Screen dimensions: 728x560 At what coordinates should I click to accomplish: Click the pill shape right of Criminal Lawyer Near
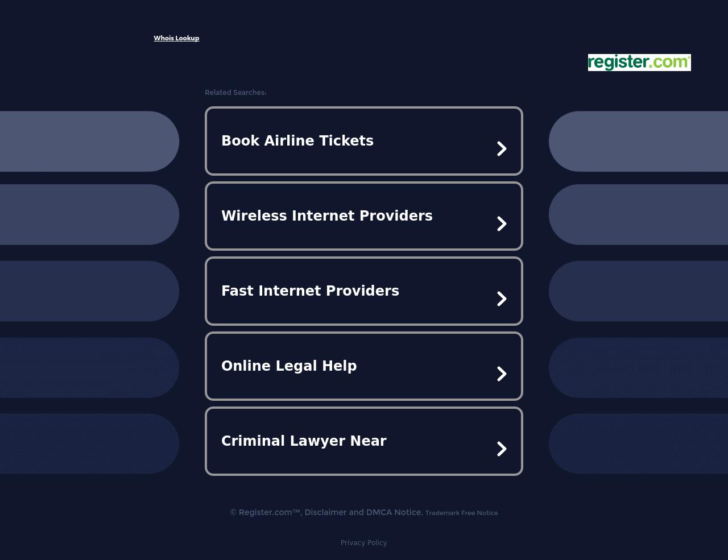(638, 443)
